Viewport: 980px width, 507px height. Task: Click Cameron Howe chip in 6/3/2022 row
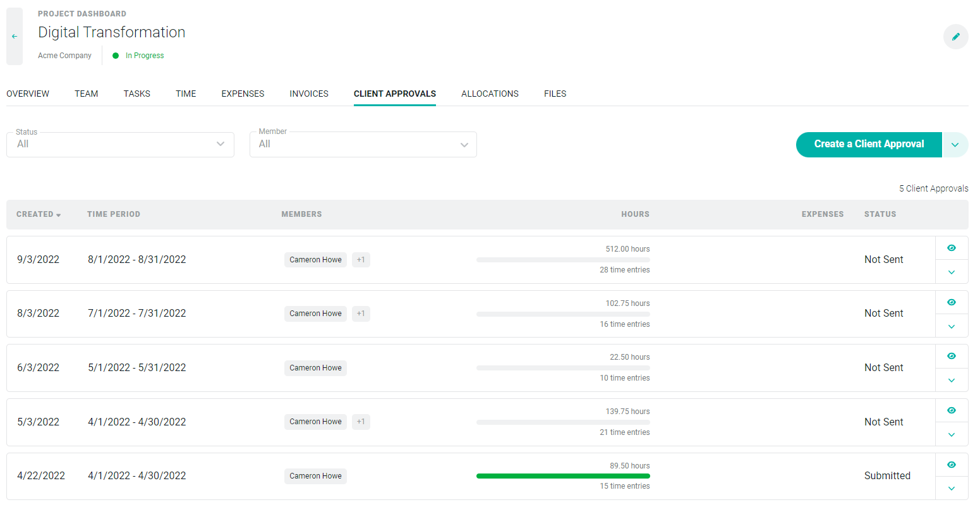pyautogui.click(x=315, y=368)
